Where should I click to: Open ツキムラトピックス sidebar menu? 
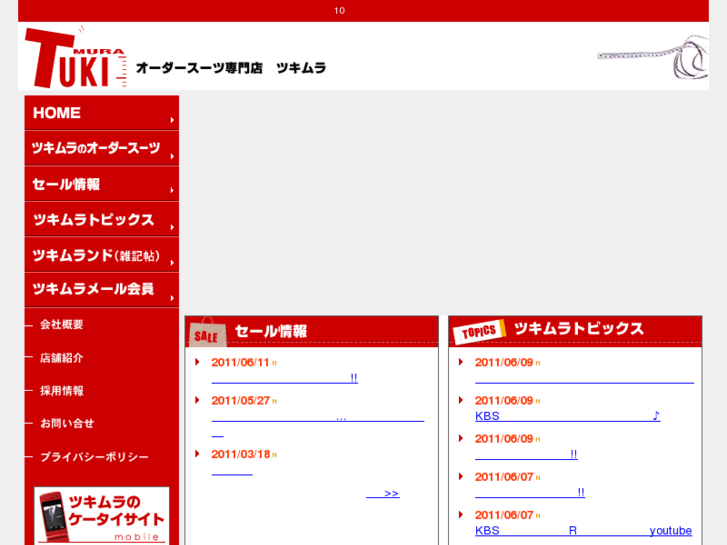coord(102,219)
